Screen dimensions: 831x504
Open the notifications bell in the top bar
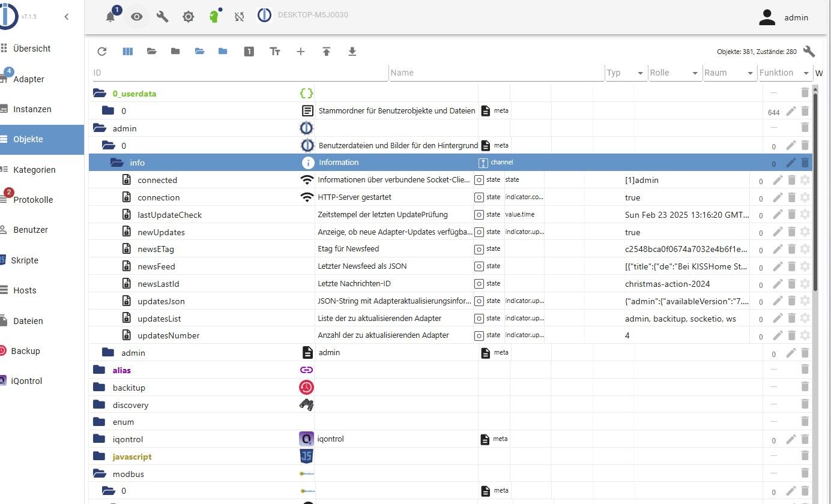[x=110, y=17]
